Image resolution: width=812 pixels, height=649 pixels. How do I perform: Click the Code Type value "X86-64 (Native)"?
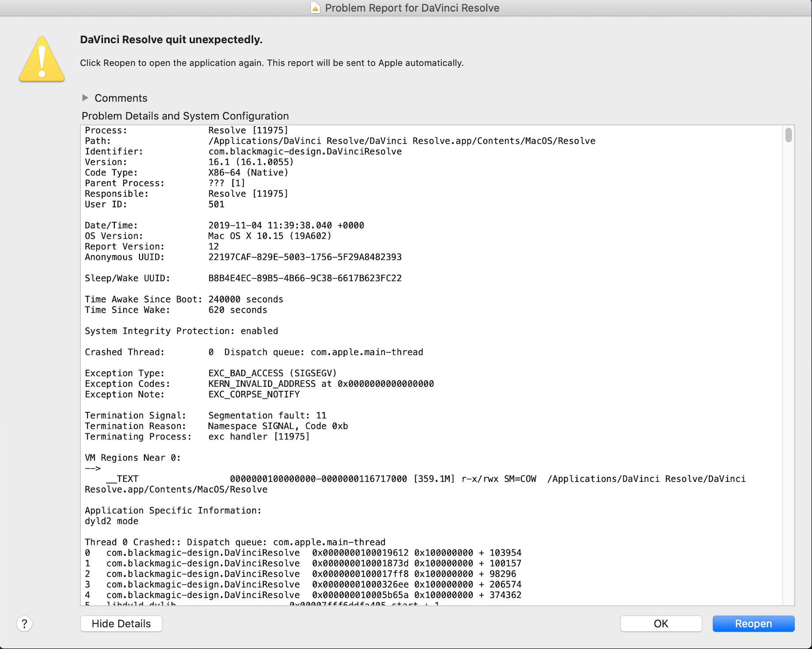point(248,172)
